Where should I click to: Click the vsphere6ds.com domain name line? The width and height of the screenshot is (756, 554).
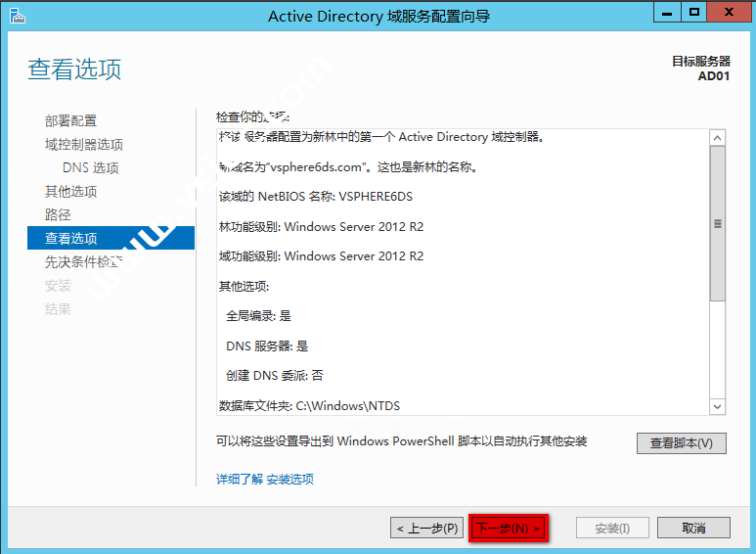pos(348,167)
